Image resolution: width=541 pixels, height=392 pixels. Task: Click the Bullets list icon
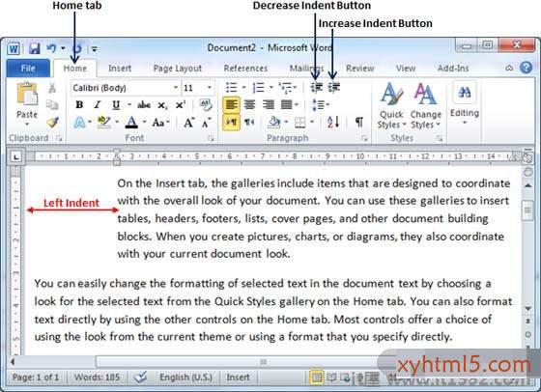(x=232, y=88)
